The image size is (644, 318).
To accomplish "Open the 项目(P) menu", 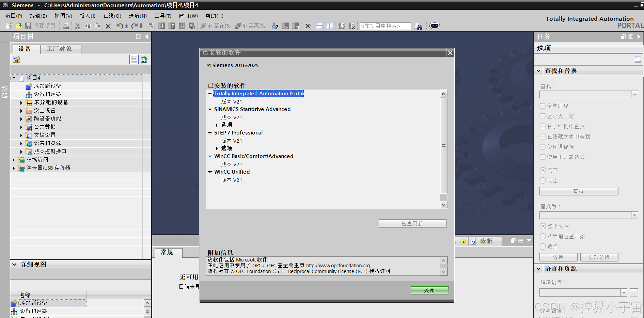I will point(14,16).
